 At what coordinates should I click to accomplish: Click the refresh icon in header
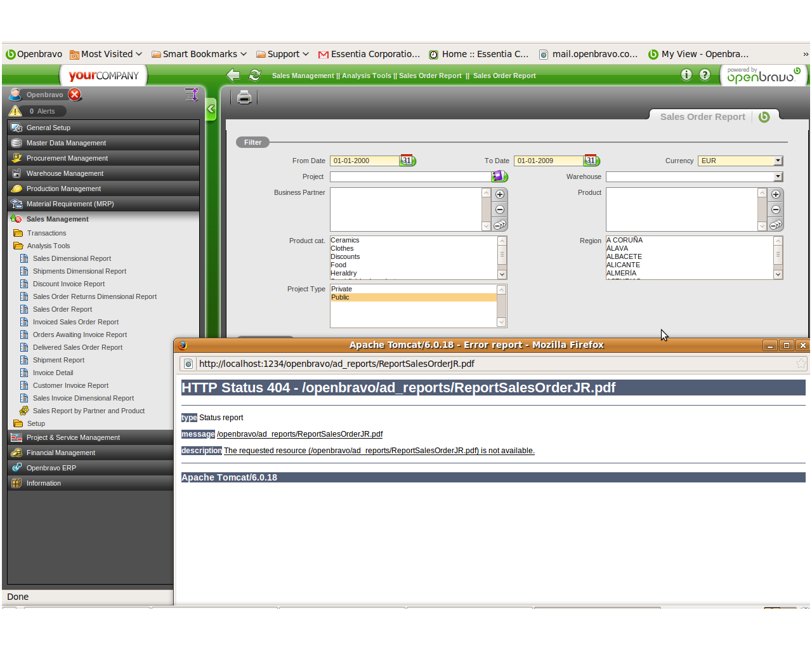(x=255, y=75)
